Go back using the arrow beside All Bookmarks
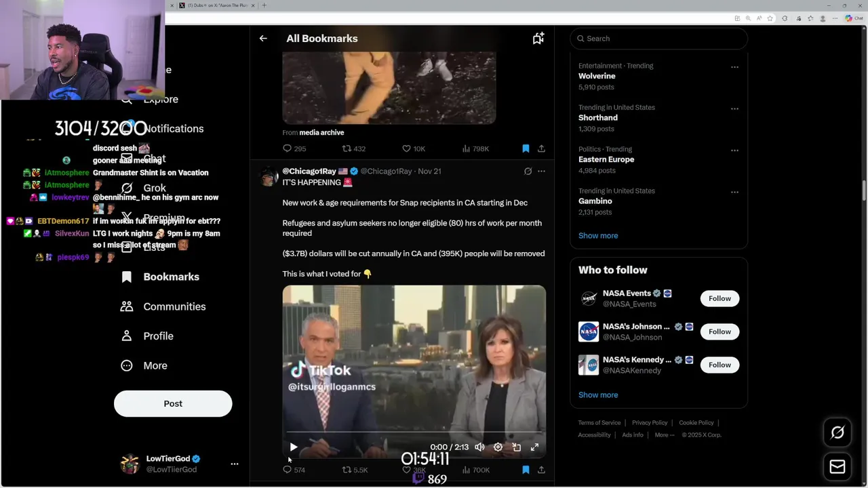This screenshot has width=868, height=488. pyautogui.click(x=263, y=39)
